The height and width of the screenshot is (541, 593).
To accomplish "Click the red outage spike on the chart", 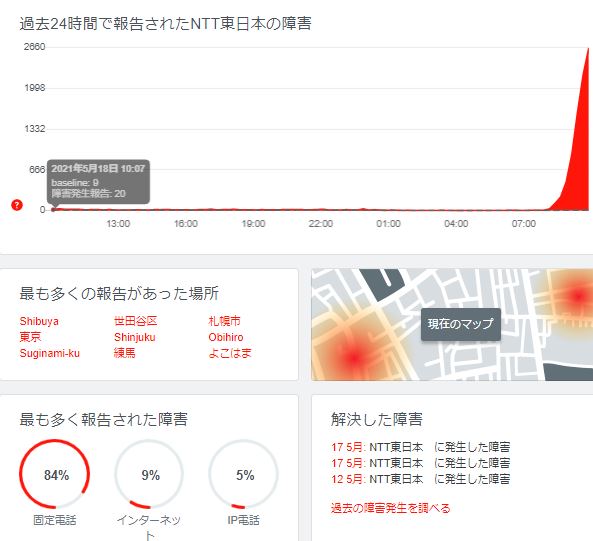I will pos(577,159).
